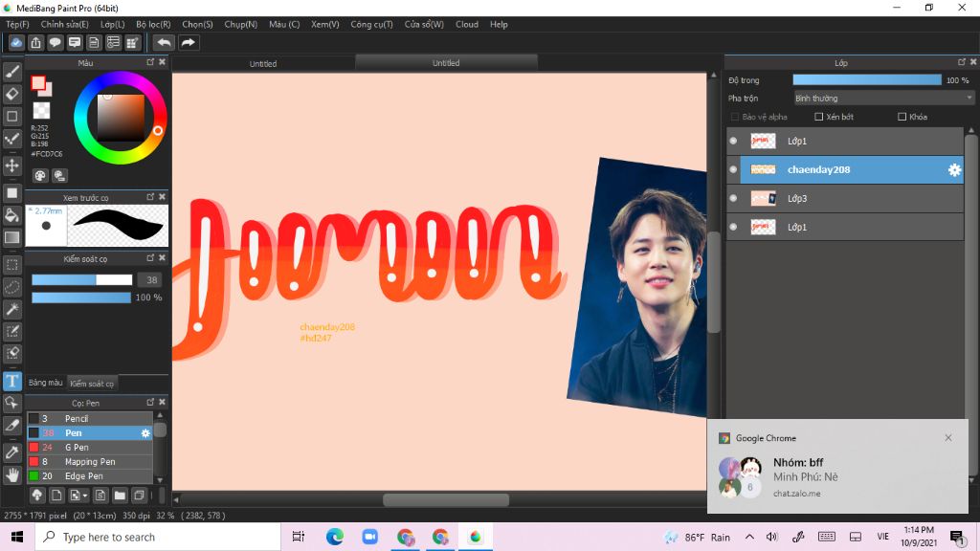980x551 pixels.
Task: Toggle visibility of chaenday208 layer
Action: click(733, 170)
